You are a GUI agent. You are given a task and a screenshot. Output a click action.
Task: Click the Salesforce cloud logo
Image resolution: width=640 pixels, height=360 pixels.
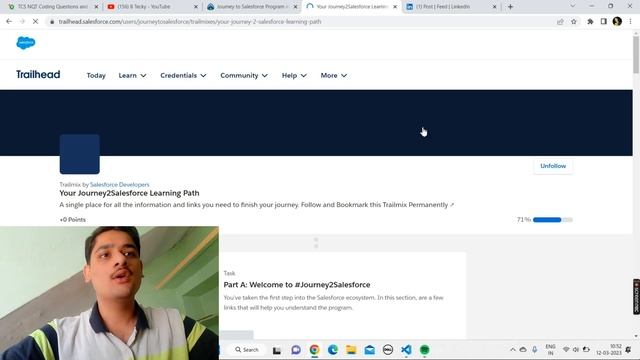point(26,42)
